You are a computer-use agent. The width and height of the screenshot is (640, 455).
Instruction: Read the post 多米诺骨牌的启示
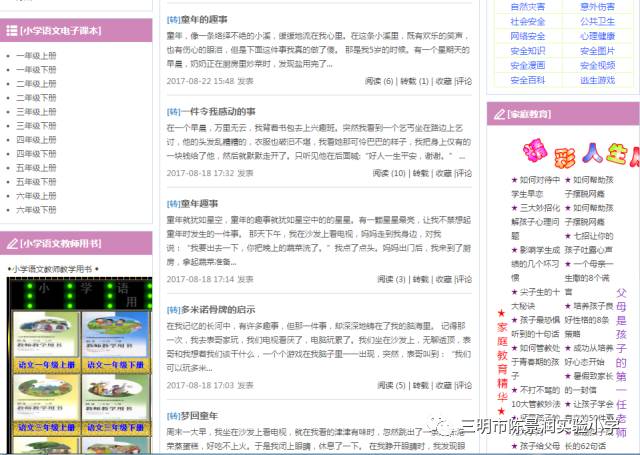pos(218,310)
